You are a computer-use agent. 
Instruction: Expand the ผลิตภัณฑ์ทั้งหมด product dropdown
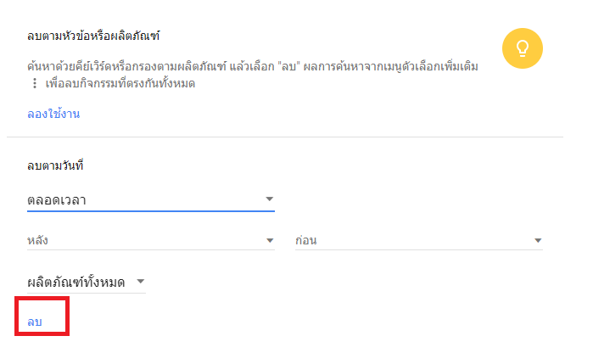[76, 283]
